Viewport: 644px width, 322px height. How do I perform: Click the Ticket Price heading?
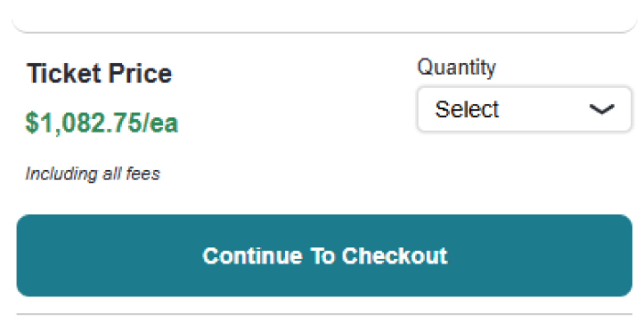(x=99, y=74)
